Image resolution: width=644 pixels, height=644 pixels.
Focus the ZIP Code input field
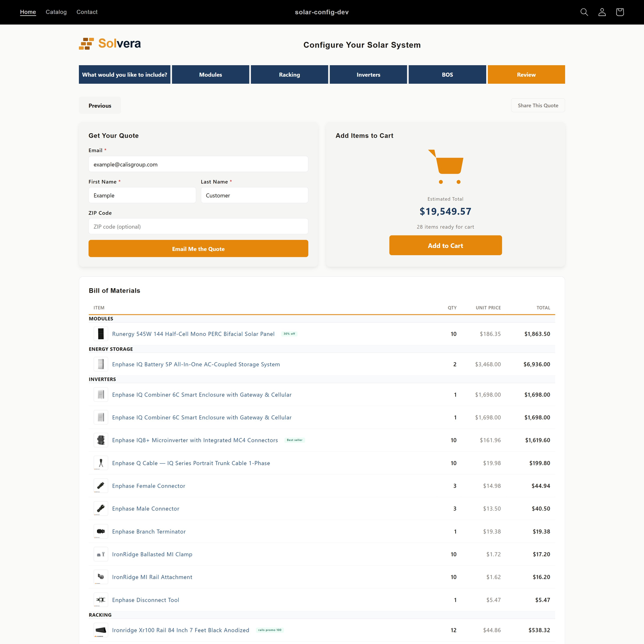coord(198,227)
